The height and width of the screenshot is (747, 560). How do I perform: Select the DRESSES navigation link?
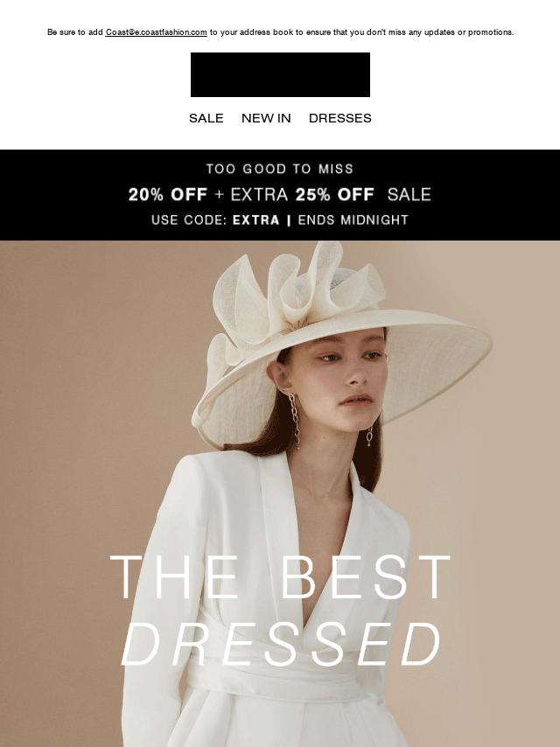point(339,118)
